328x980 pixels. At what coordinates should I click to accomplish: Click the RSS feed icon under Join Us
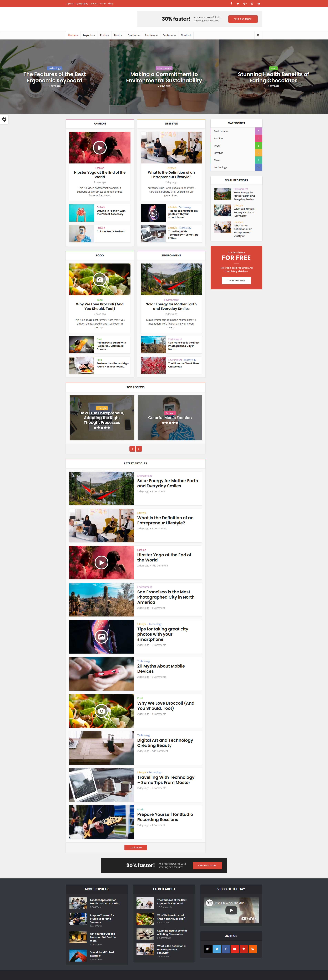click(x=253, y=949)
